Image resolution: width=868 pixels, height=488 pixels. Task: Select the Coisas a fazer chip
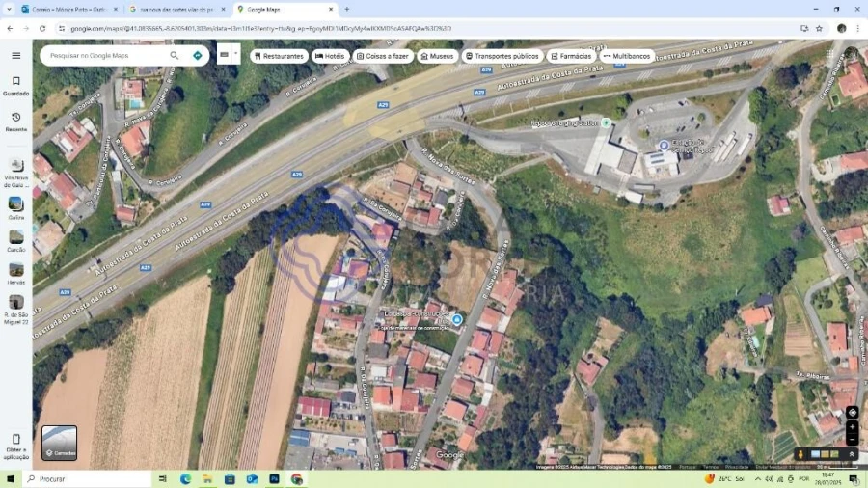pos(383,56)
